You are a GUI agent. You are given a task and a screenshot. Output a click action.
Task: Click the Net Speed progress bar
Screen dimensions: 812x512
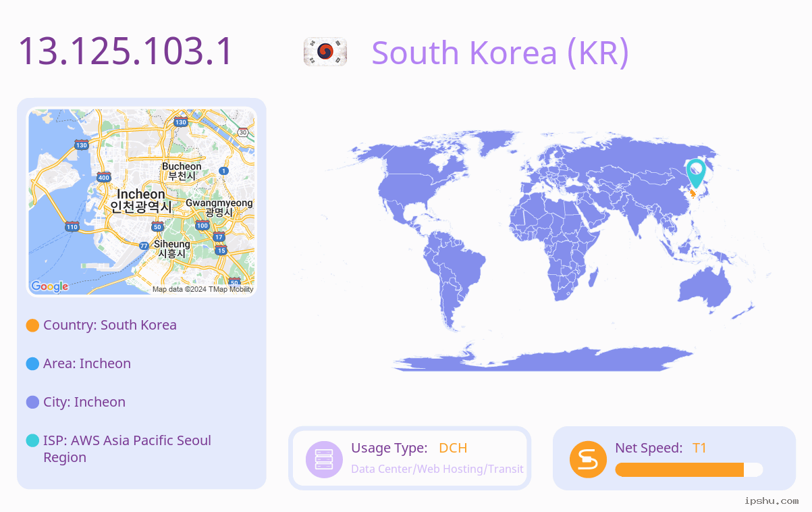[689, 469]
